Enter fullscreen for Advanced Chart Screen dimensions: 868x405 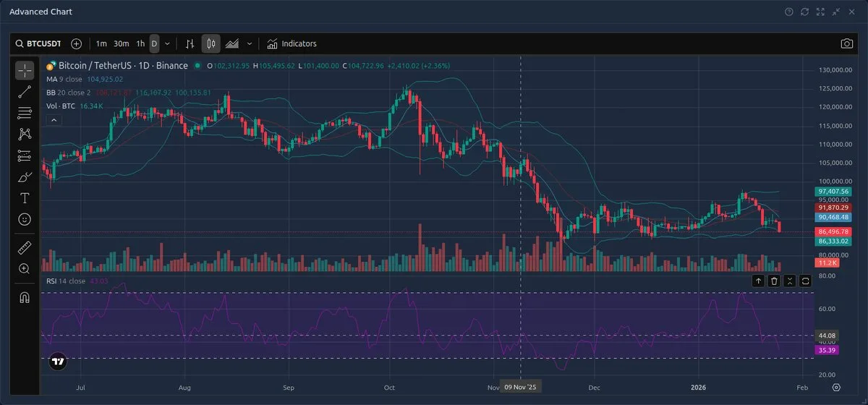click(820, 12)
